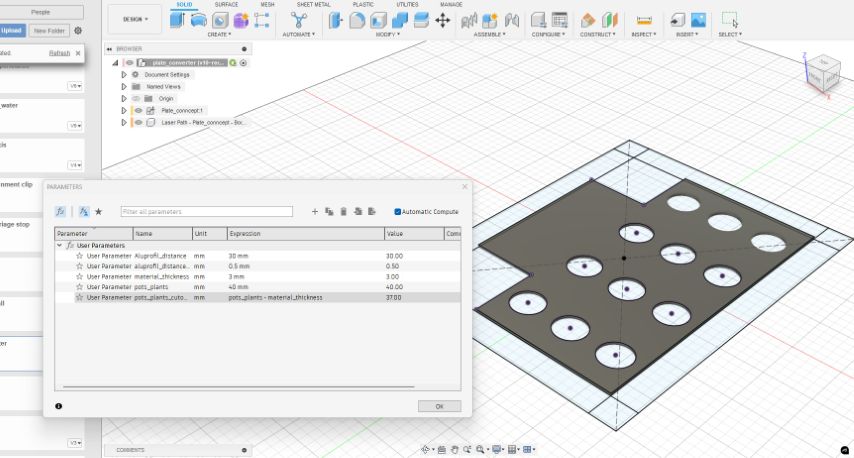This screenshot has height=458, width=854.
Task: Click the filter favorites star in Parameters toolbar
Action: coord(99,211)
